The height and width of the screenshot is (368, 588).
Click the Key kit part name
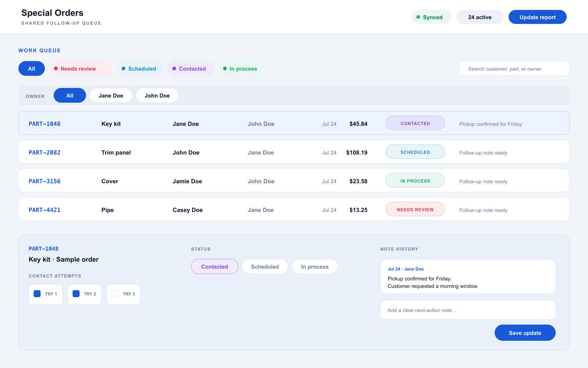[111, 124]
